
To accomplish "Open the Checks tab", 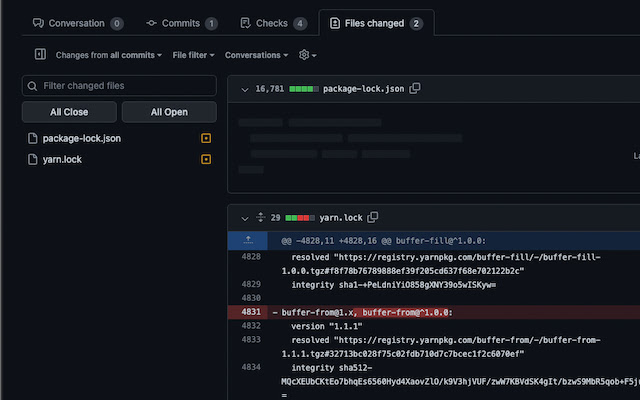I will click(x=273, y=22).
